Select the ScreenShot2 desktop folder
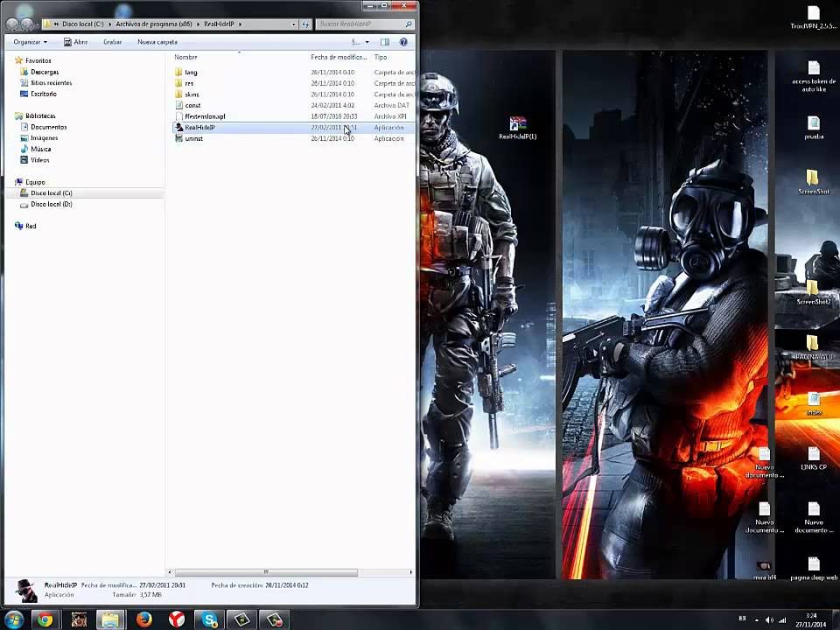The width and height of the screenshot is (840, 630). pyautogui.click(x=813, y=293)
